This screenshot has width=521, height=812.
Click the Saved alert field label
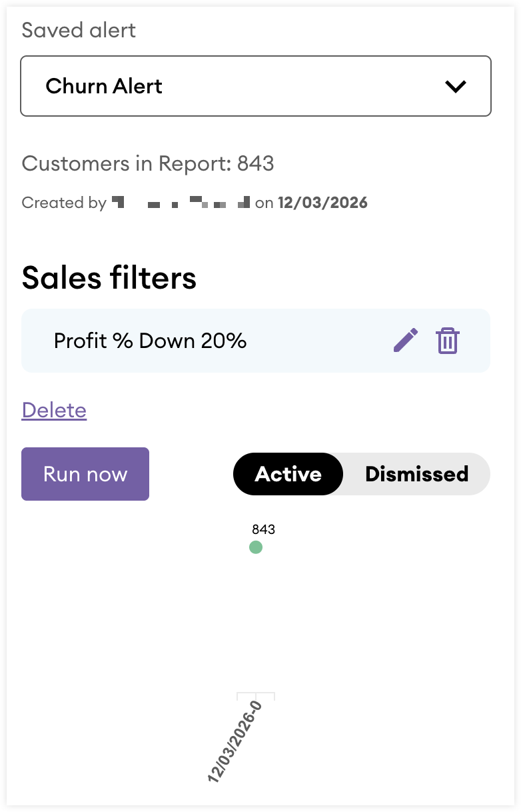point(79,30)
